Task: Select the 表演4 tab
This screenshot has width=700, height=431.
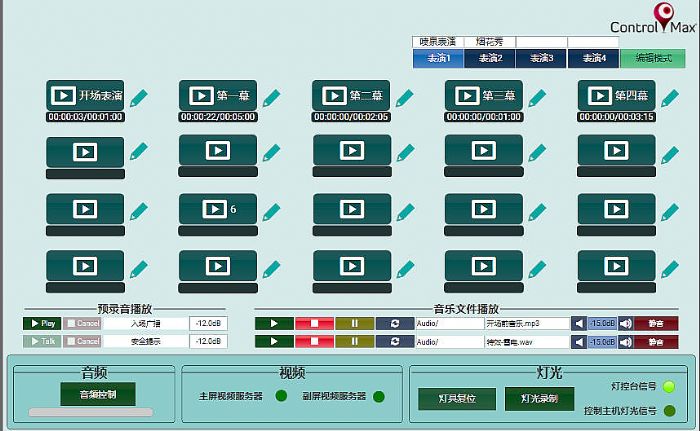Action: (x=593, y=59)
